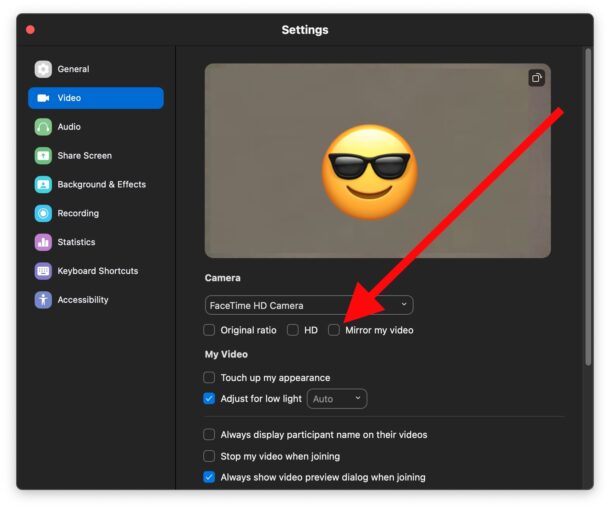Click the Background & Effects icon

[x=43, y=185]
